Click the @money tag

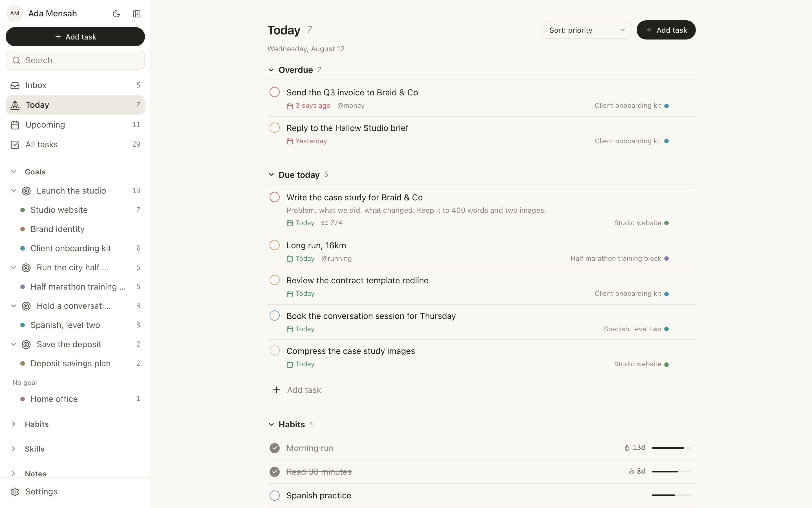351,106
